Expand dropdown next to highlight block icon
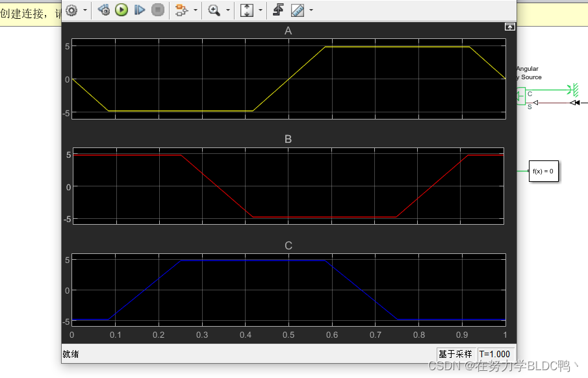This screenshot has width=588, height=378. click(x=196, y=10)
